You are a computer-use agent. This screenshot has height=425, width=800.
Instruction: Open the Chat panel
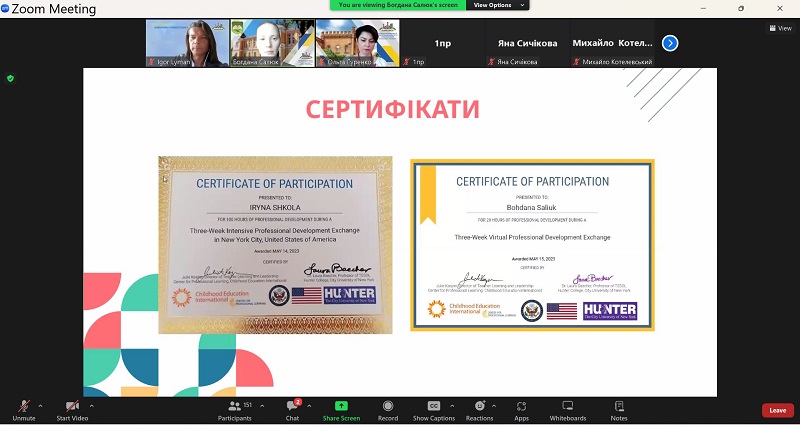(x=292, y=407)
